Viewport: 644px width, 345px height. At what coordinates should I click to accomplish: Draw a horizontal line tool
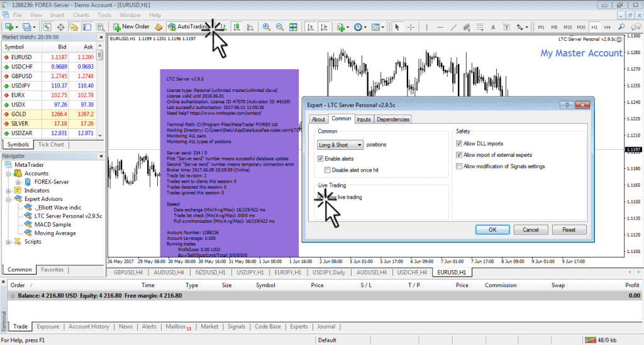440,27
